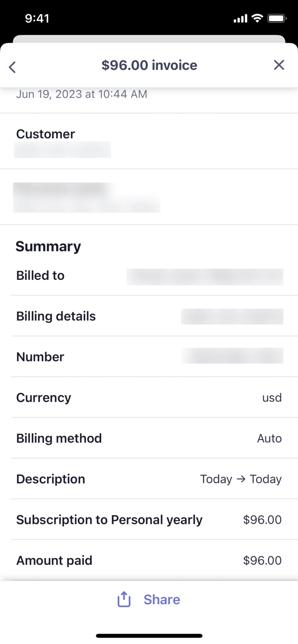298x644 pixels.
Task: Tap the Share link text
Action: coord(162,600)
